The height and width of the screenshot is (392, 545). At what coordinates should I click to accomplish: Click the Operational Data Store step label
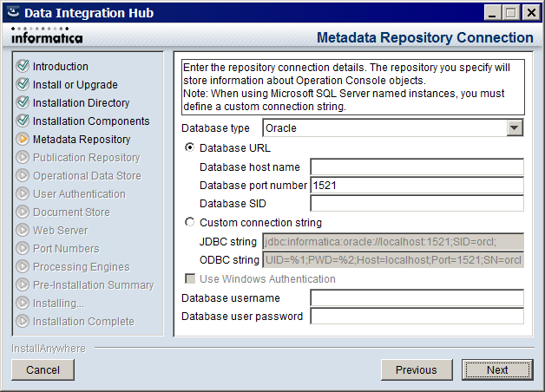tap(88, 176)
